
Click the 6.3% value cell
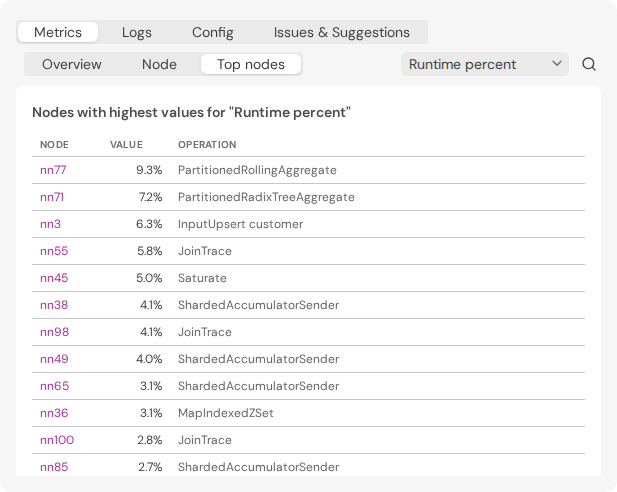coord(149,224)
